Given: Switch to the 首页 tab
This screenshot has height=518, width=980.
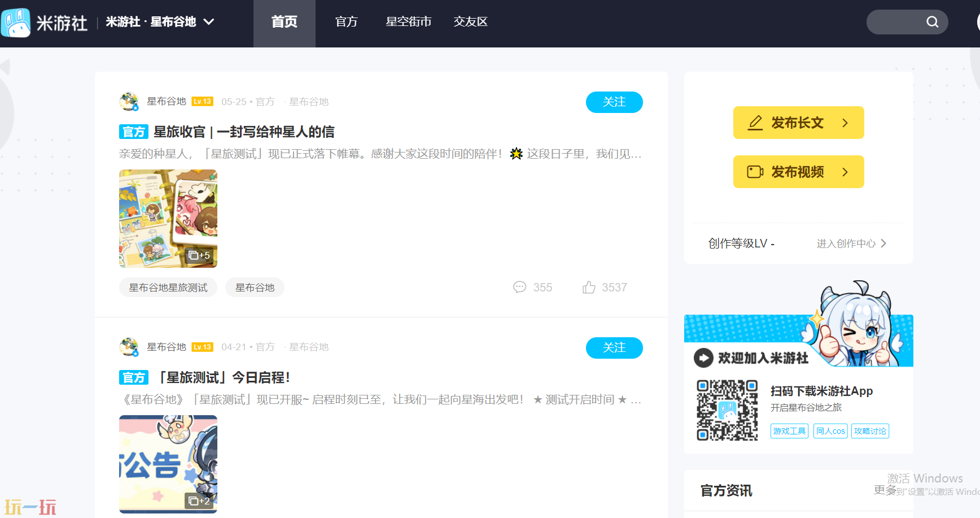Looking at the screenshot, I should click(285, 22).
